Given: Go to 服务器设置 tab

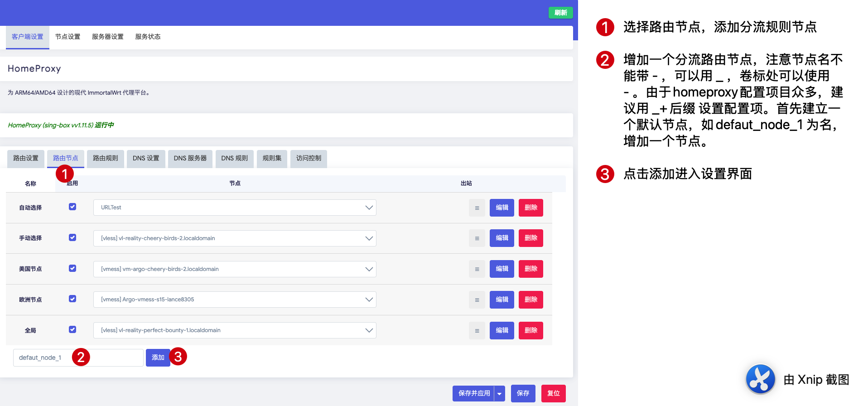Looking at the screenshot, I should click(108, 37).
